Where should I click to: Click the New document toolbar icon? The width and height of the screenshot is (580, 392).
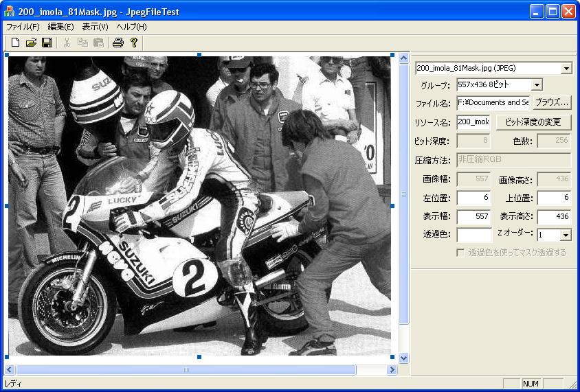(x=15, y=43)
